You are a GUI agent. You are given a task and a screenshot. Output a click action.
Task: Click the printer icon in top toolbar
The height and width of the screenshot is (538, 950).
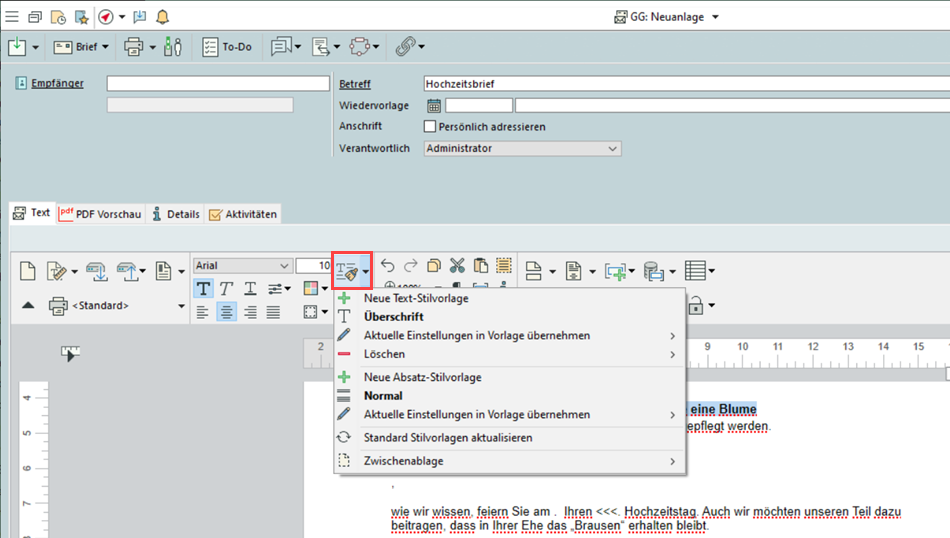coord(133,47)
